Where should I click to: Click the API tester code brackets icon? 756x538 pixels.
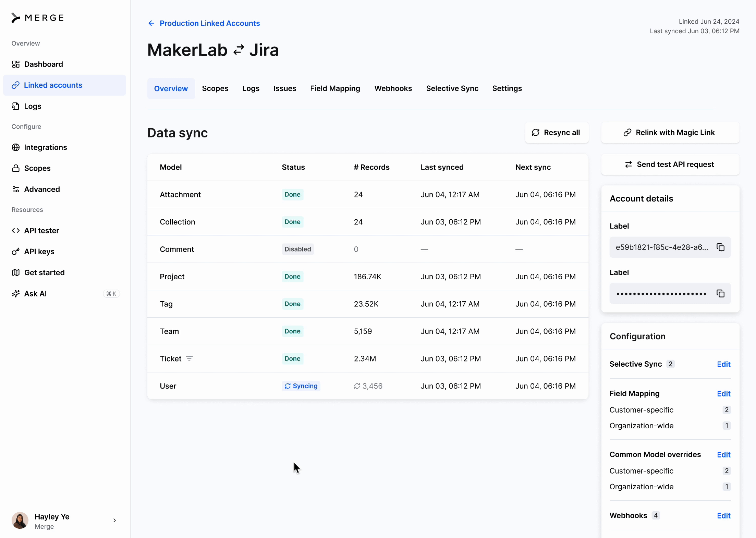pos(16,231)
